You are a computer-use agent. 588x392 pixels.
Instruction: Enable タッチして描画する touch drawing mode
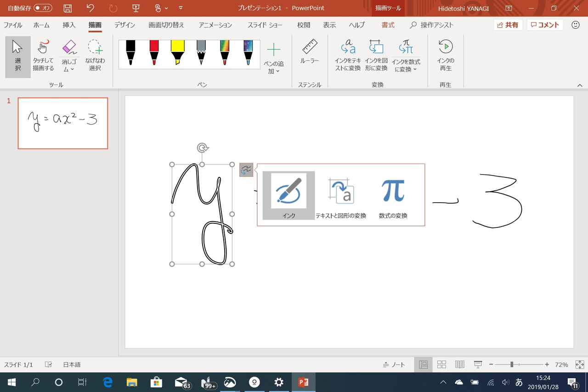[43, 55]
